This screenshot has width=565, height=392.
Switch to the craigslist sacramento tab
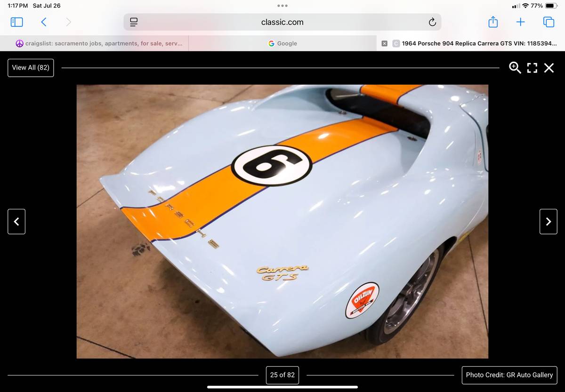[x=94, y=43]
